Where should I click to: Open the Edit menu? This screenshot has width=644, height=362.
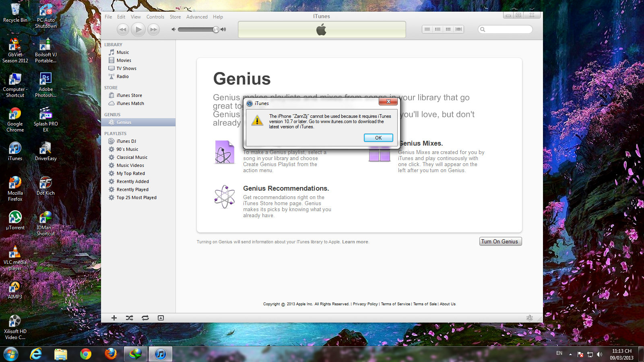click(121, 17)
